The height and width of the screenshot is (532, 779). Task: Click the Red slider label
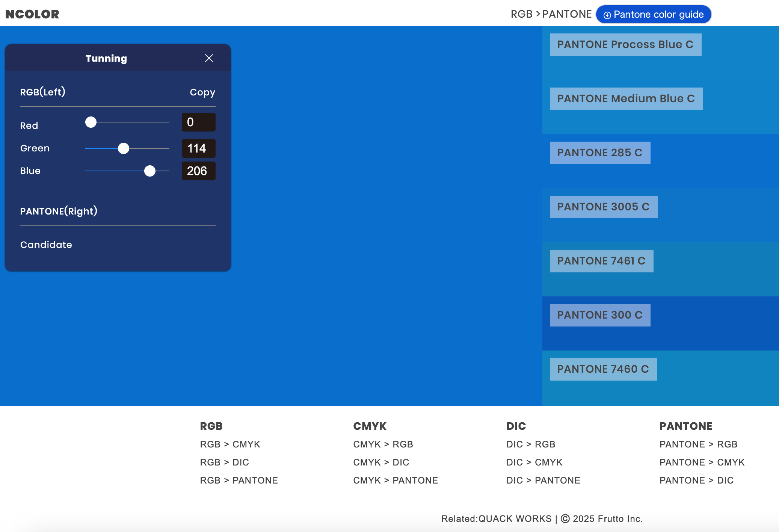coord(29,125)
